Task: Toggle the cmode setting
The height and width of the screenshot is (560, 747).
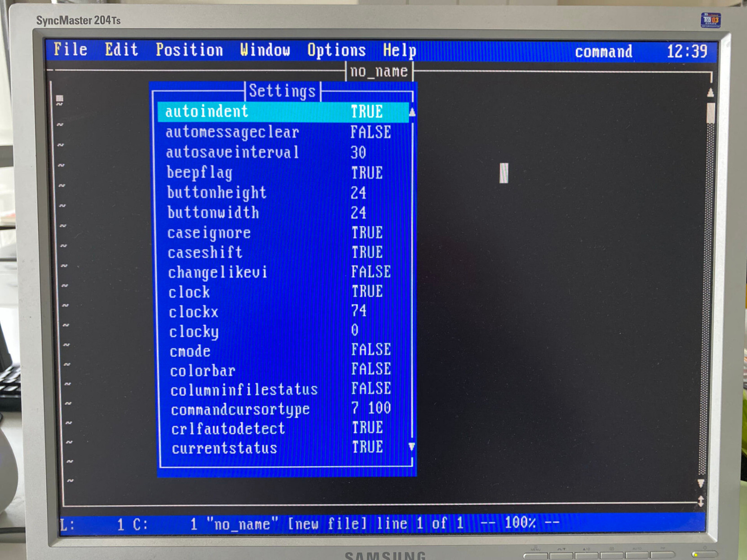Action: (x=285, y=350)
